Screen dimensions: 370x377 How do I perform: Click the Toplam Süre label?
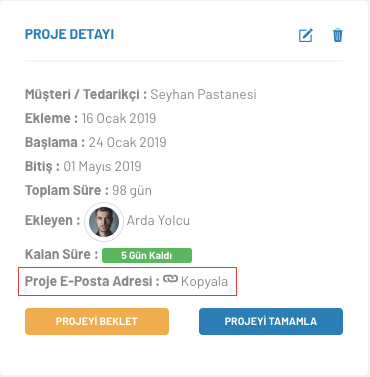[67, 190]
